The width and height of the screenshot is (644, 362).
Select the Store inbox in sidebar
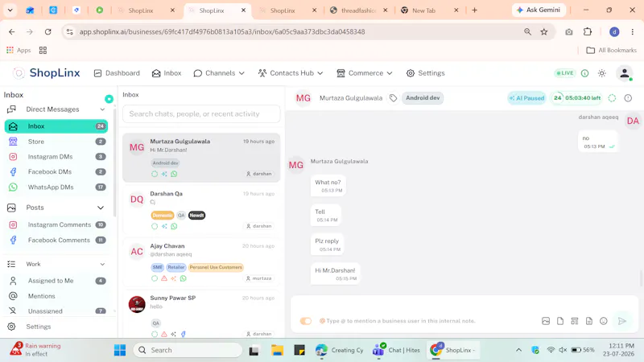click(56, 142)
